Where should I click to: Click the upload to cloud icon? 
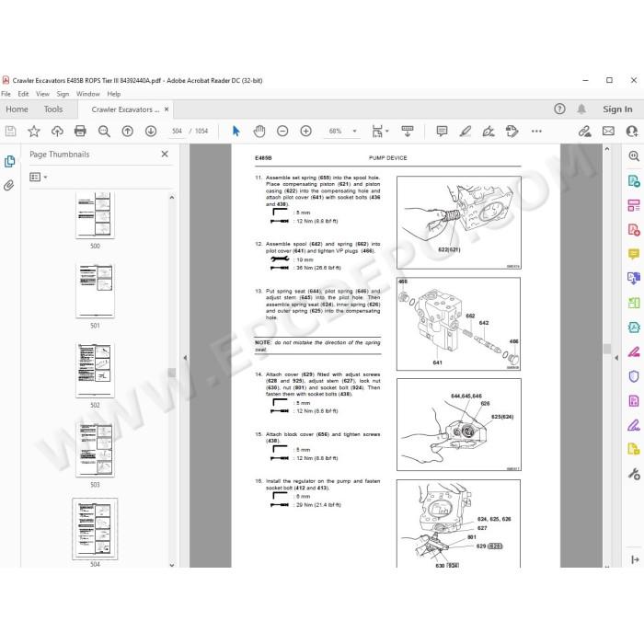57,131
